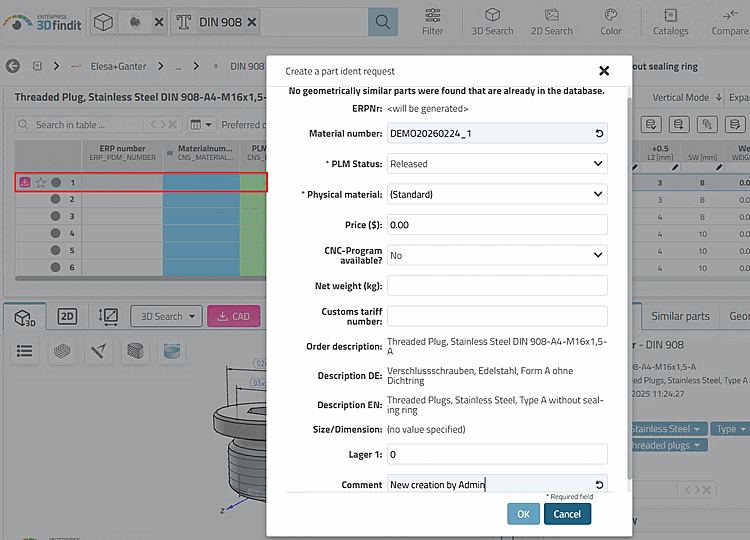Click the shaded cylinder view icon
Image resolution: width=750 pixels, height=540 pixels.
pos(135,351)
